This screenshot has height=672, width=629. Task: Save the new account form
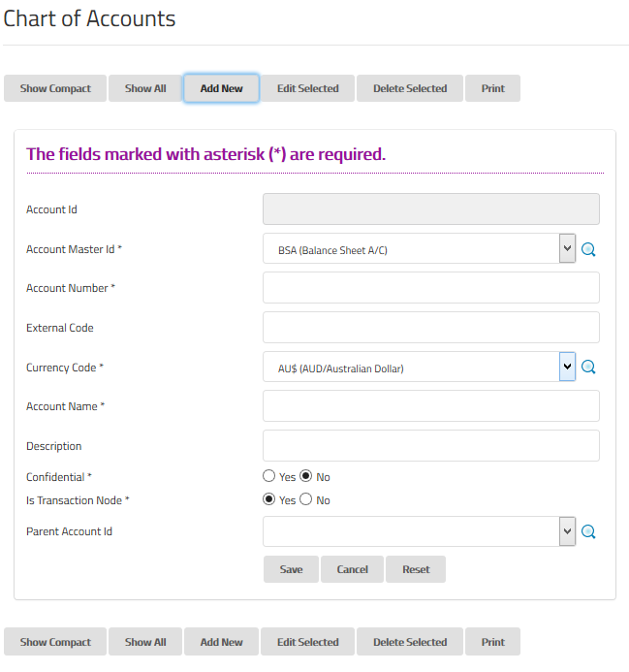pos(291,569)
